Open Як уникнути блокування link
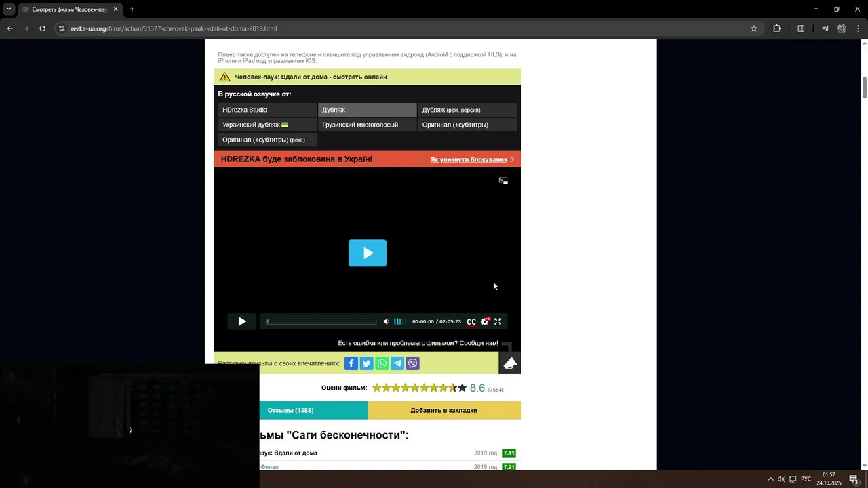 point(472,159)
